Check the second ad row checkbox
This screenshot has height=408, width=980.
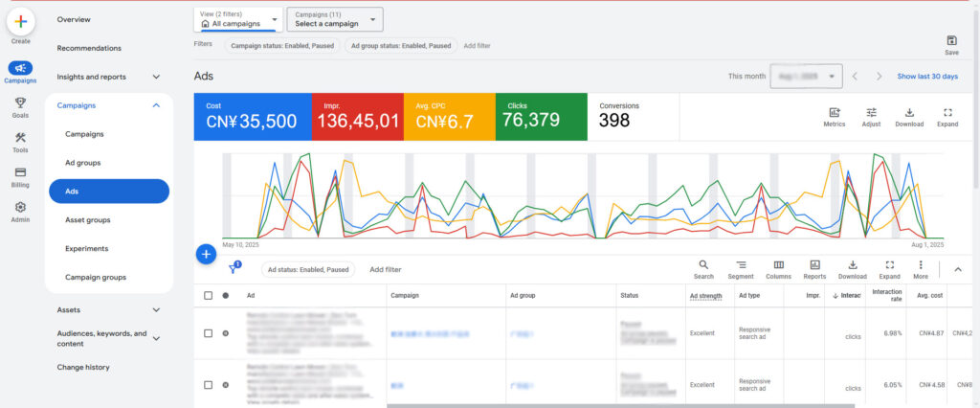click(209, 385)
